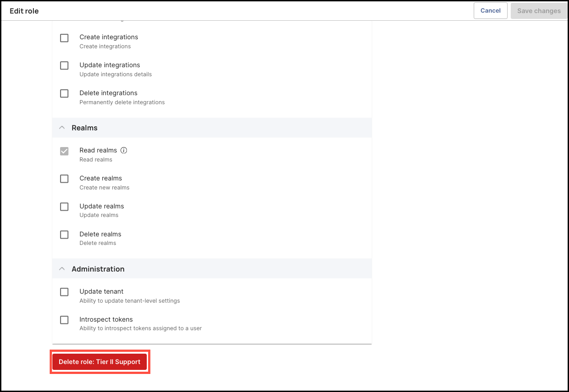The image size is (569, 392).
Task: Tick the Delete integrations checkbox
Action: [64, 94]
